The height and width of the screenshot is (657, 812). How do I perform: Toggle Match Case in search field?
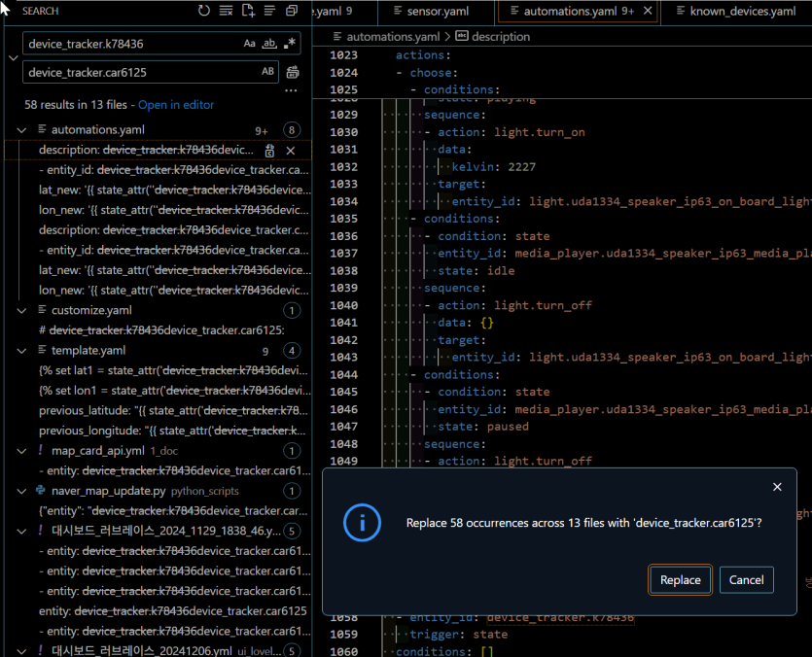pyautogui.click(x=250, y=44)
